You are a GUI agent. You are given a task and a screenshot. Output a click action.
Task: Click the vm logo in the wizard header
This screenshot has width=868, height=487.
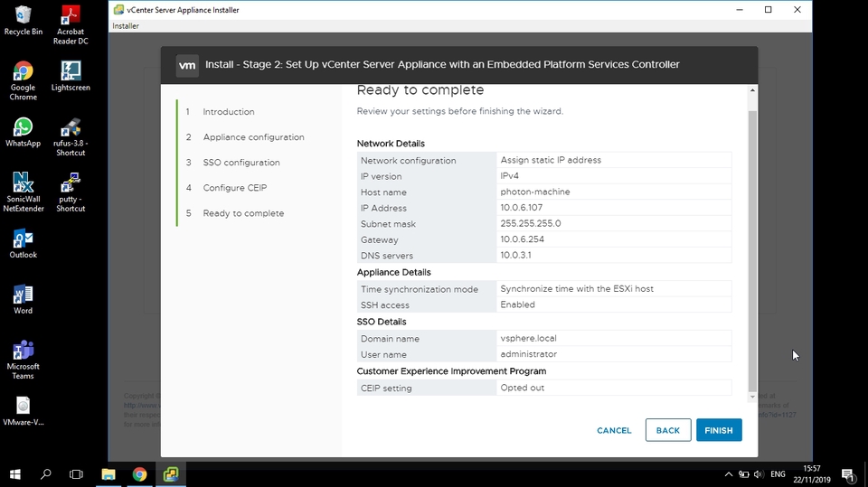(187, 65)
